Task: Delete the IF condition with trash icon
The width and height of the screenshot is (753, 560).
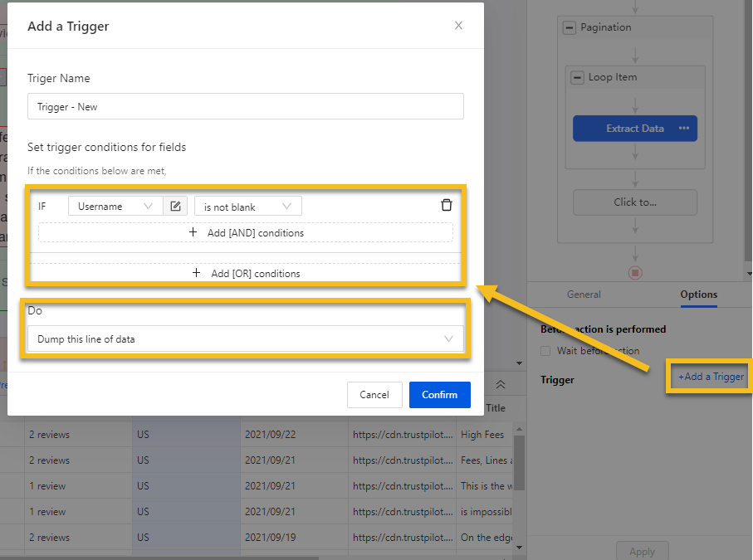Action: [x=447, y=206]
